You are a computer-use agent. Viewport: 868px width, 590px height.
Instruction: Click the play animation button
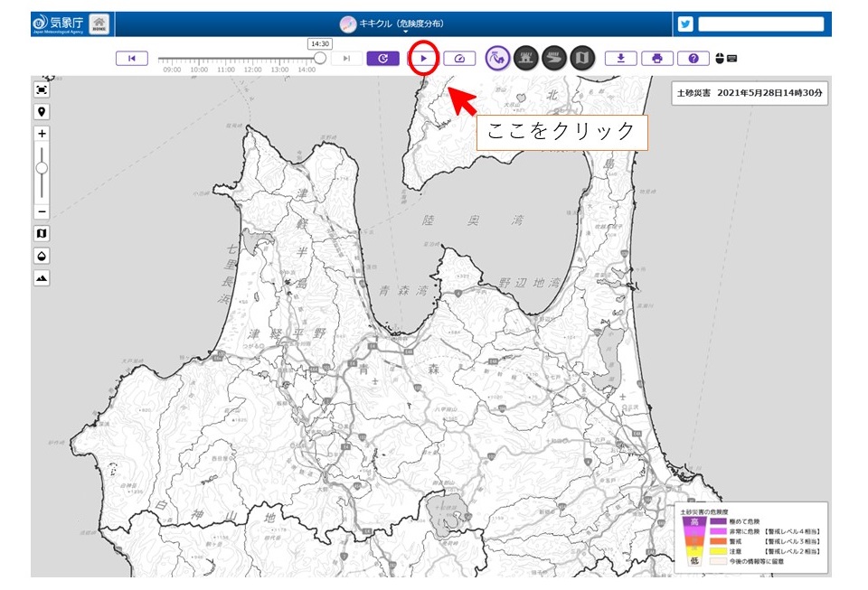[x=423, y=58]
